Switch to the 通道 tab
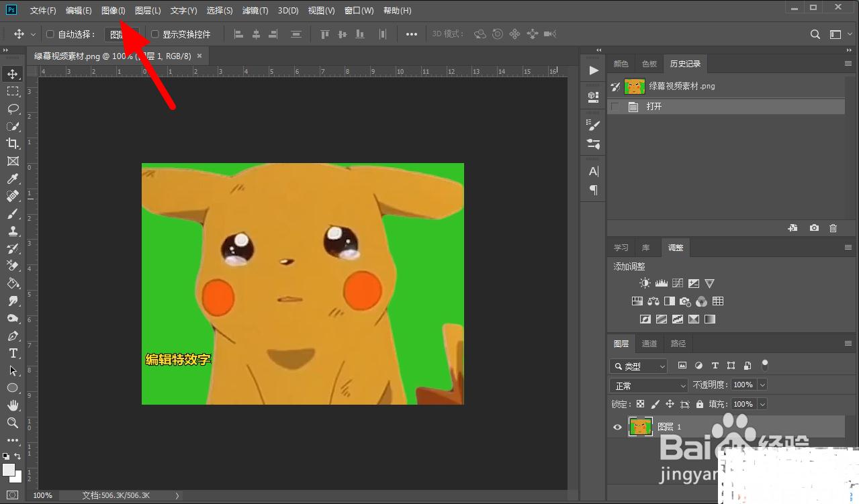The image size is (859, 504). pyautogui.click(x=649, y=344)
